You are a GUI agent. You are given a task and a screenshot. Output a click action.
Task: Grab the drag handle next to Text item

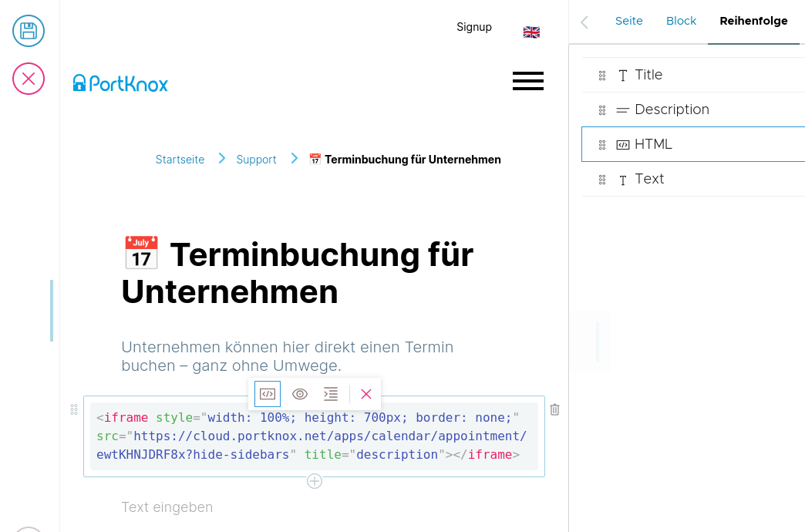[602, 180]
